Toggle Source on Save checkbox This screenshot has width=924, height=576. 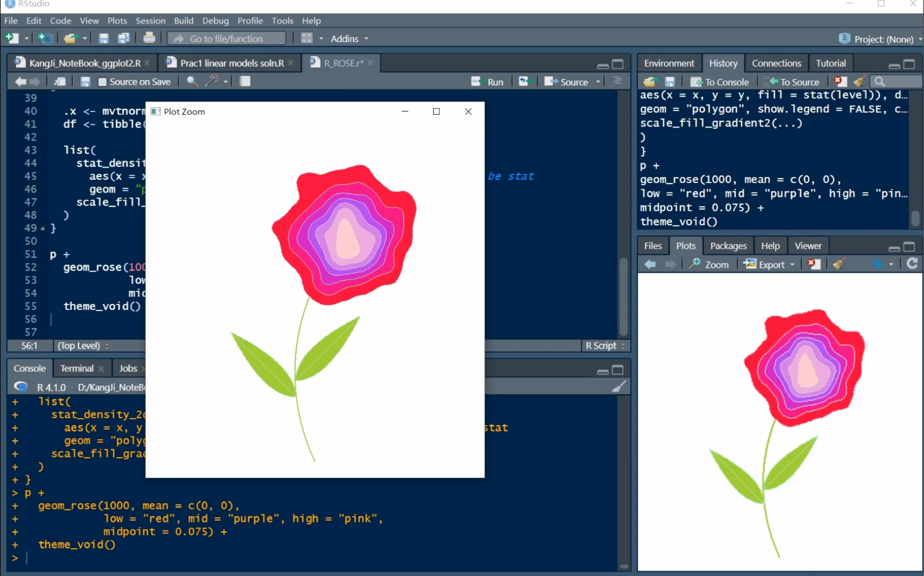(x=102, y=82)
